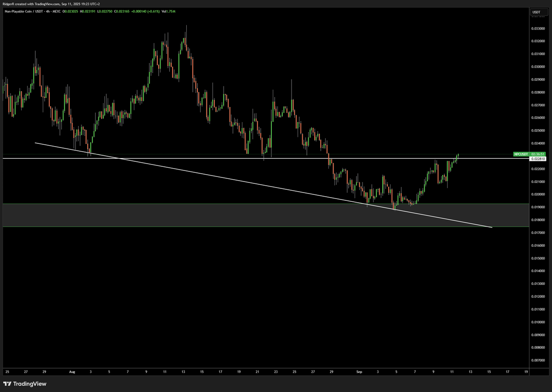Viewport: 552px width, 392px height.
Task: Click the 23 date label on the time axis
Action: point(276,371)
